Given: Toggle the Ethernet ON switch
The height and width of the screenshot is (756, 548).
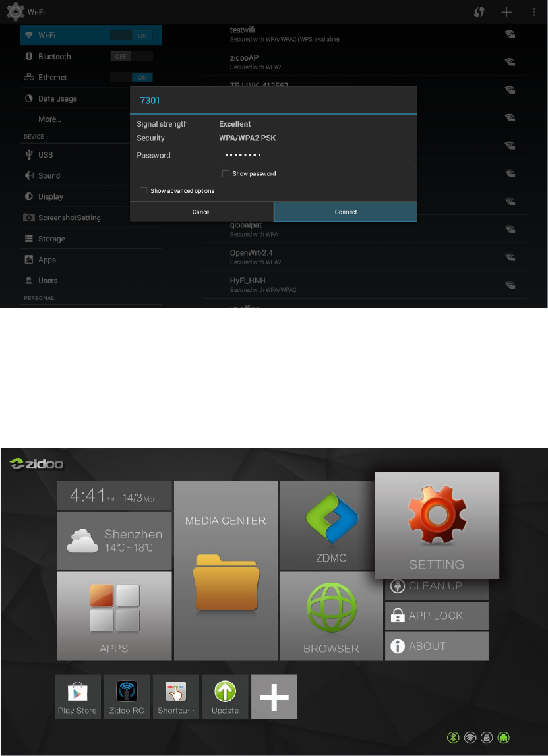Looking at the screenshot, I should (x=131, y=77).
